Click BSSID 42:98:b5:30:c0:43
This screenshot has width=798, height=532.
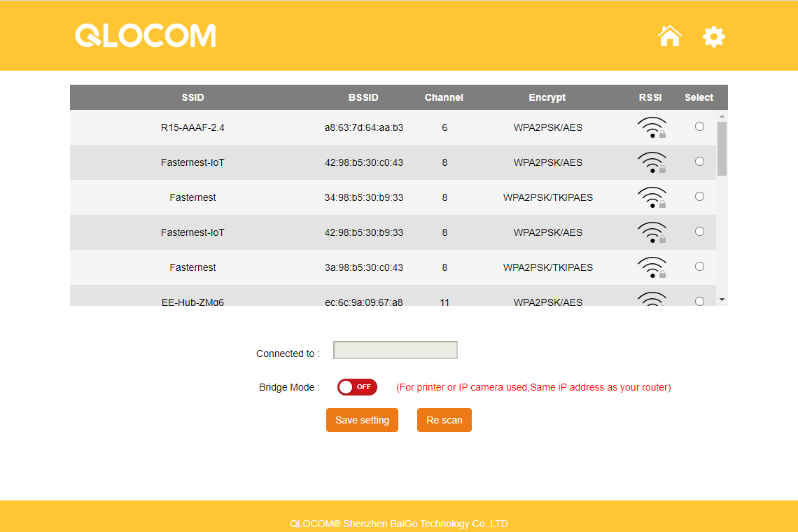[364, 162]
